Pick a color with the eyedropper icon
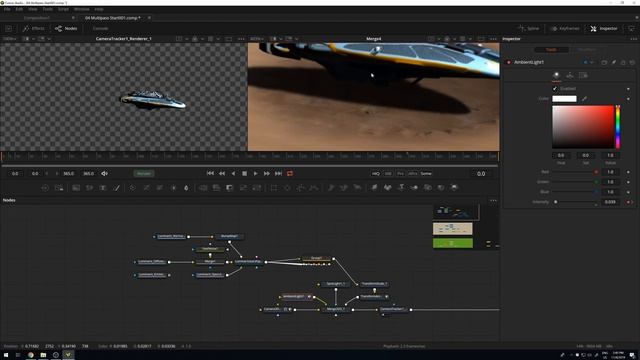The image size is (640, 360). (x=584, y=99)
